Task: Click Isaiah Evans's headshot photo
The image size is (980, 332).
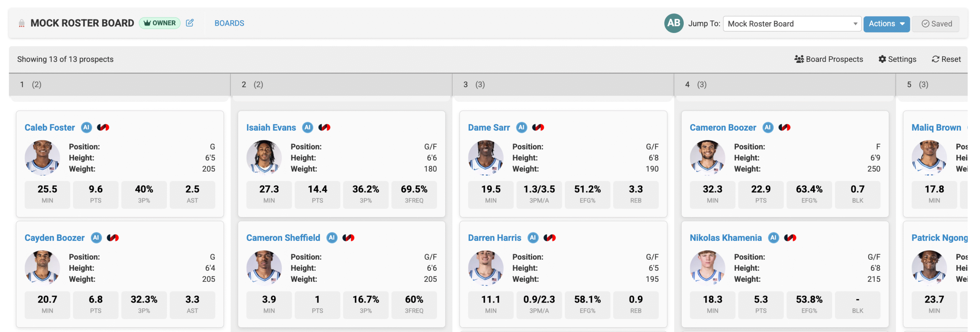Action: pos(264,157)
